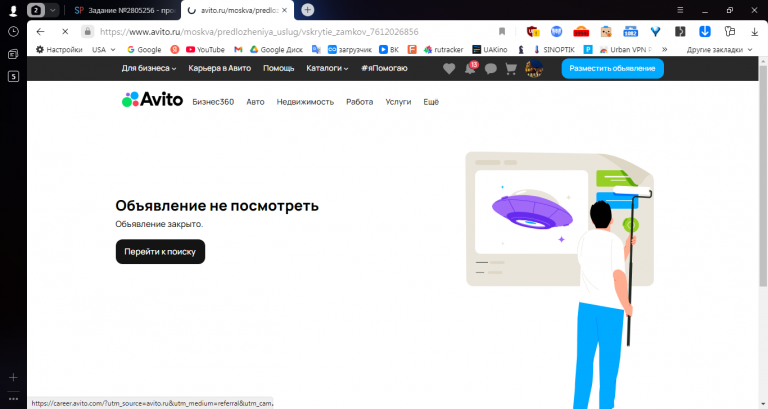Viewport: 768px width, 409px height.
Task: Close the avito.ru tab
Action: pyautogui.click(x=285, y=10)
